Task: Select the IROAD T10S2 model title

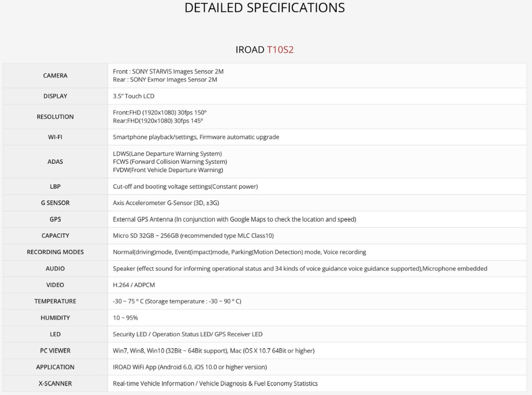Action: 264,50
